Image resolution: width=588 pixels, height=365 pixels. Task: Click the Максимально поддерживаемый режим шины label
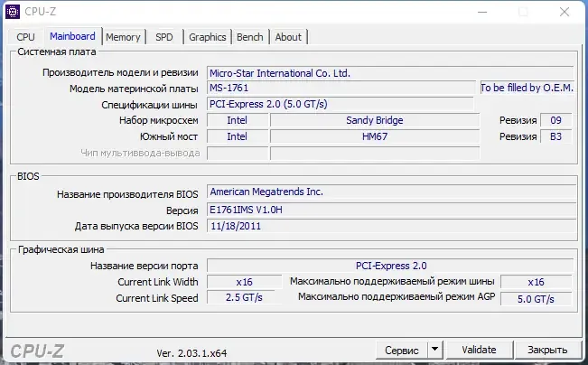392,281
